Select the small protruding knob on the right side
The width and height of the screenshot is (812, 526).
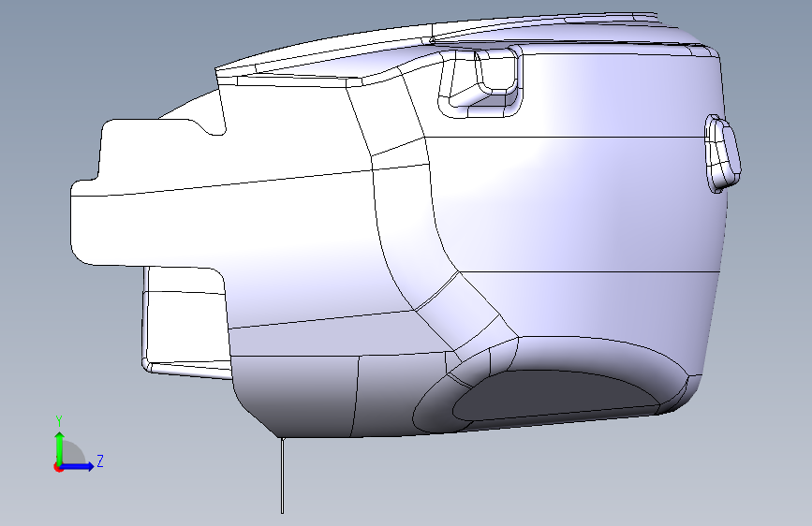pyautogui.click(x=722, y=153)
